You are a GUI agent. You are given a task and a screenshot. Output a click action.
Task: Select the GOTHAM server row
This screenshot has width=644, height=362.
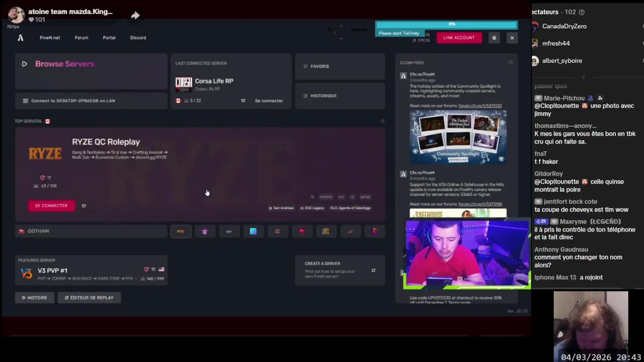[x=91, y=231]
